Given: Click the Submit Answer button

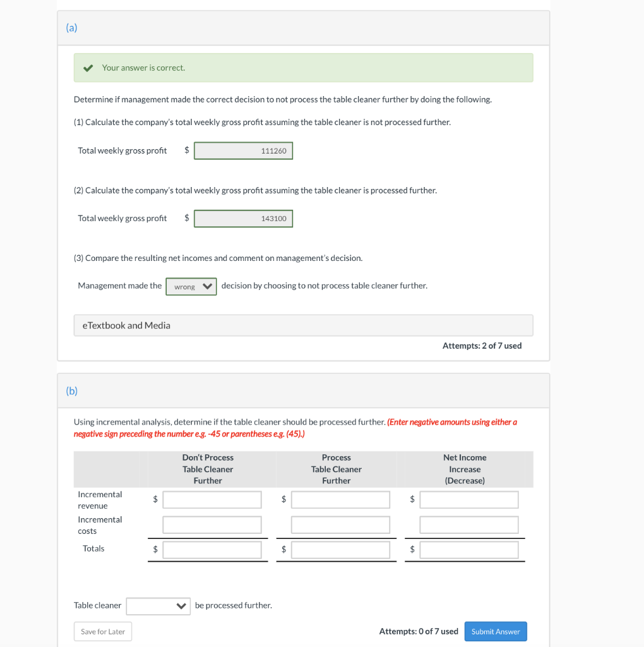Looking at the screenshot, I should pyautogui.click(x=496, y=631).
